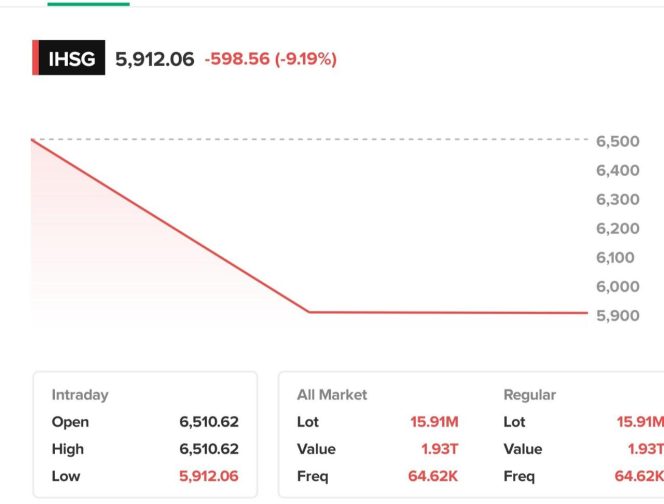Click the Regular Value row label
This screenshot has width=664, height=504.
(524, 449)
